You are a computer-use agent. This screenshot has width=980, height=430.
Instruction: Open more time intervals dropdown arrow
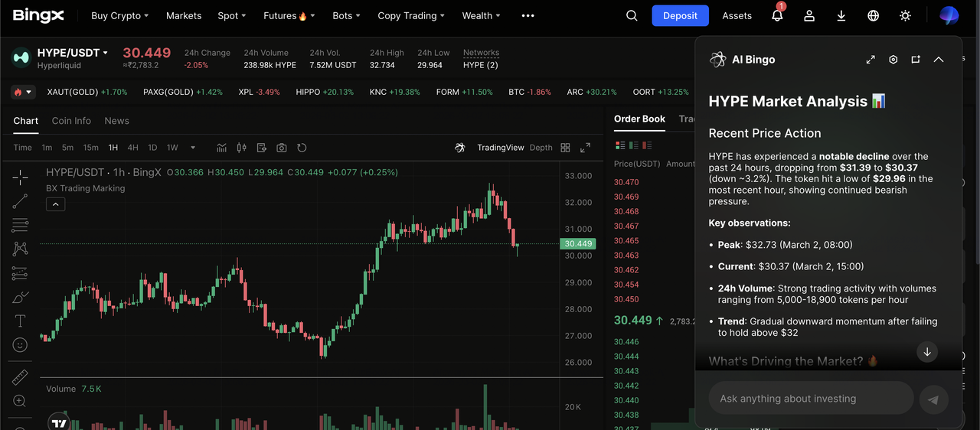coord(193,148)
